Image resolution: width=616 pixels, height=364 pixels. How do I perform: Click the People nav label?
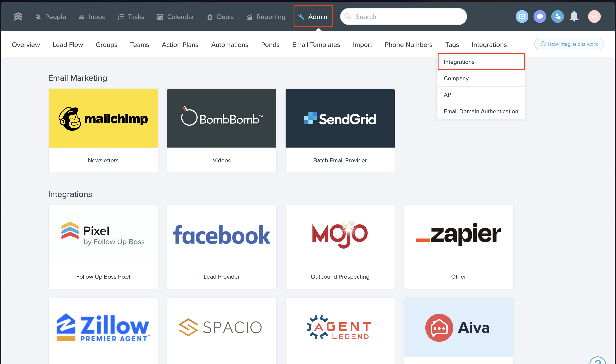55,17
